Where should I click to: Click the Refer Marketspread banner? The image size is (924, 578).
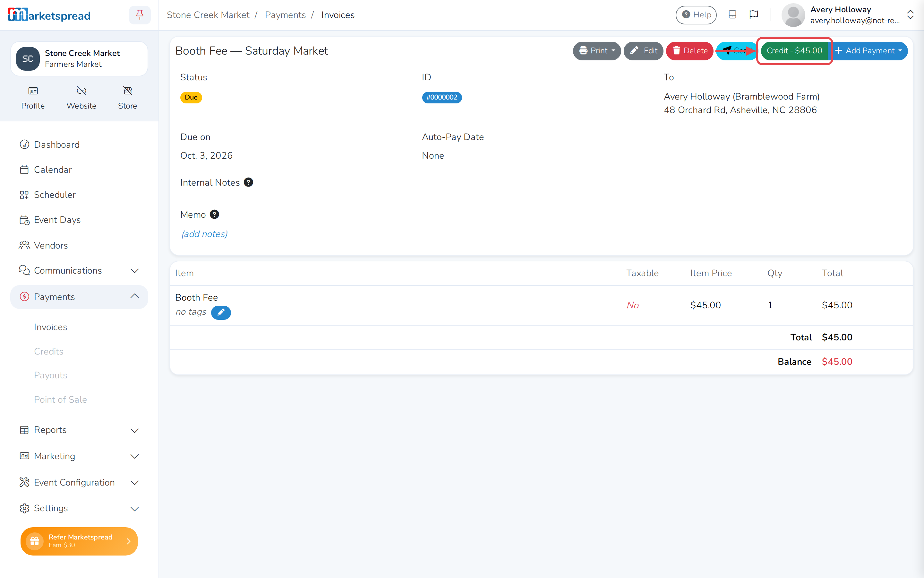click(79, 541)
